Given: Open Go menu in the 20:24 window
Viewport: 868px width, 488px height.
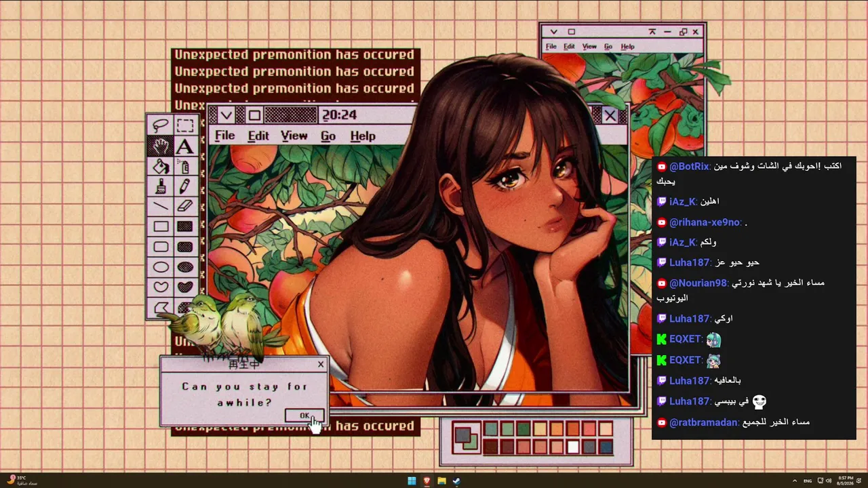Looking at the screenshot, I should click(x=328, y=136).
